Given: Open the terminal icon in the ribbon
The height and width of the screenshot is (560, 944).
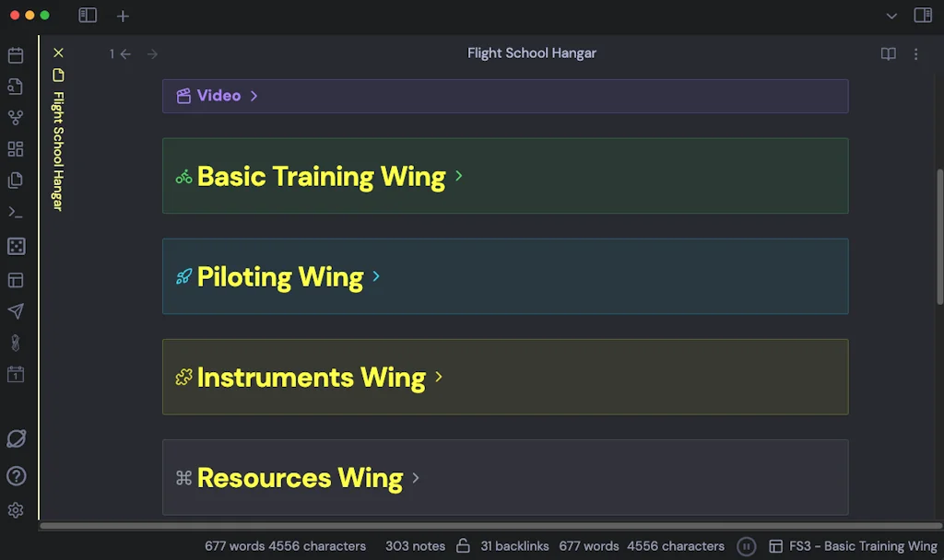Looking at the screenshot, I should [x=16, y=212].
